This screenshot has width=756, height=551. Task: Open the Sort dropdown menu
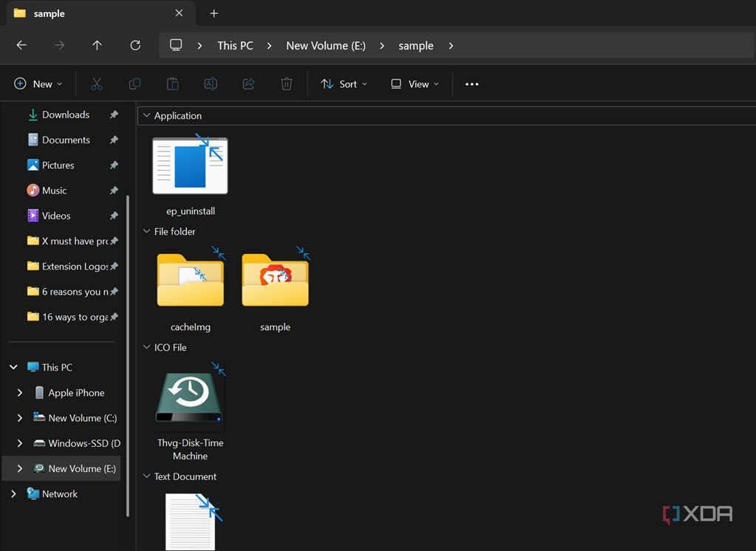tap(344, 84)
